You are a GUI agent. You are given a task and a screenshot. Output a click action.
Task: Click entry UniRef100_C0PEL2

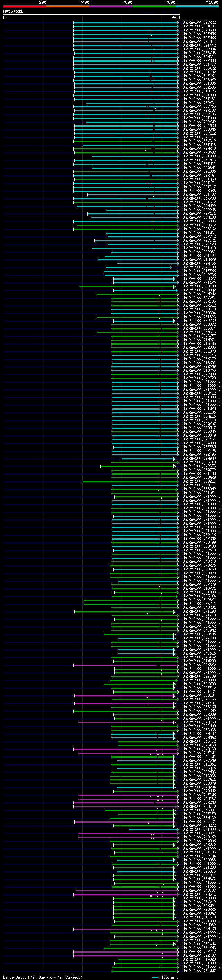click(199, 133)
